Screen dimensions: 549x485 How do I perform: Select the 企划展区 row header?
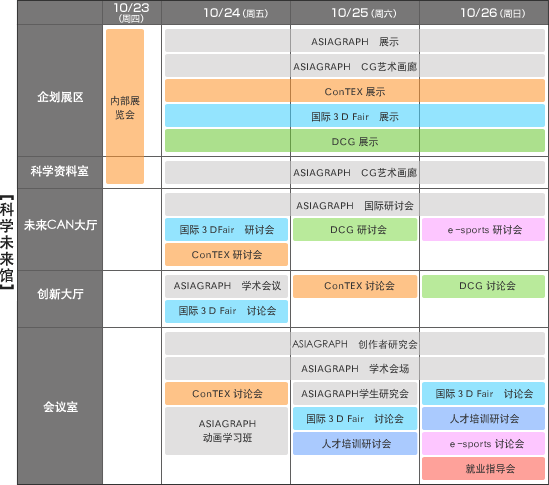60,91
